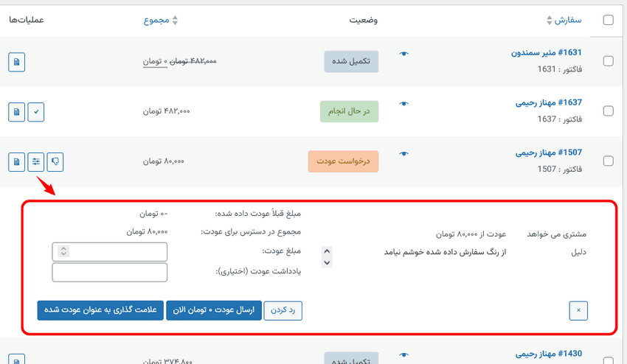Preview order 1637 with eye icon

(x=404, y=103)
